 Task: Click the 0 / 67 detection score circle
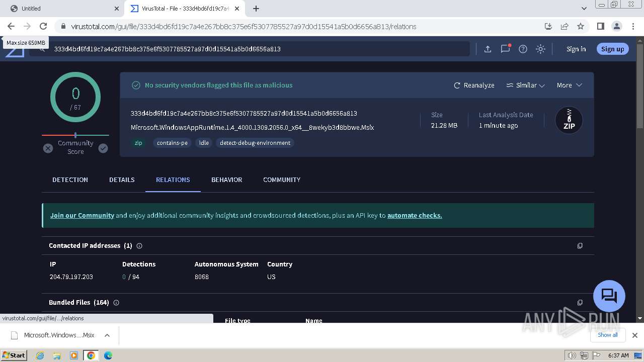pos(75,97)
